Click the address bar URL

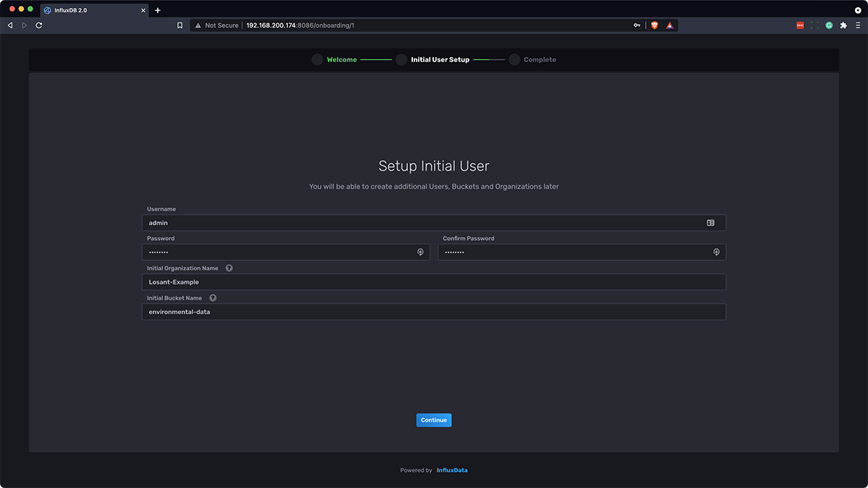(x=300, y=25)
